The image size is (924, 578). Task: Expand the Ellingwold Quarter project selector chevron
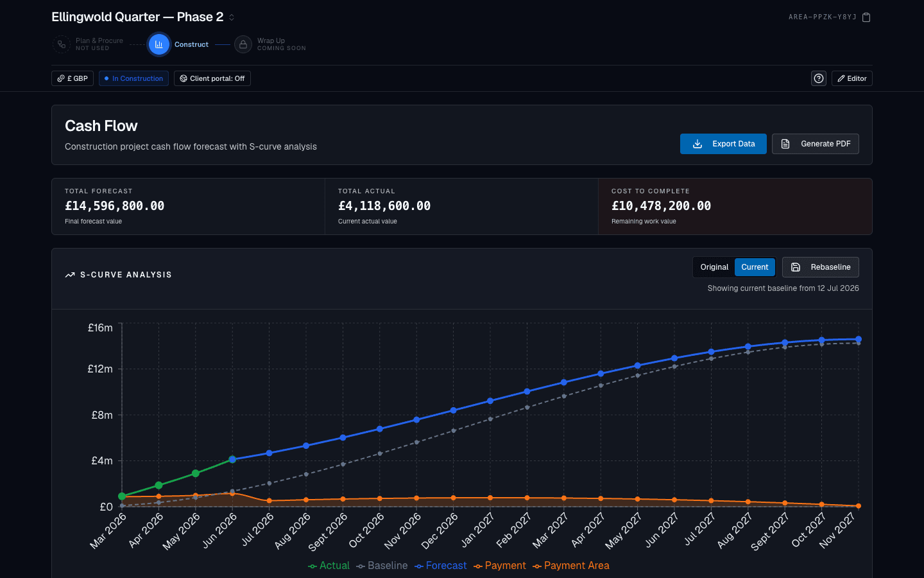[232, 17]
